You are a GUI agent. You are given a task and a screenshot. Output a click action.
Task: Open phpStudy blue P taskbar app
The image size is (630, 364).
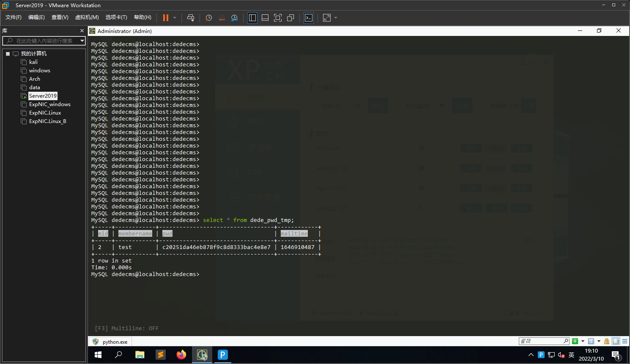point(223,355)
